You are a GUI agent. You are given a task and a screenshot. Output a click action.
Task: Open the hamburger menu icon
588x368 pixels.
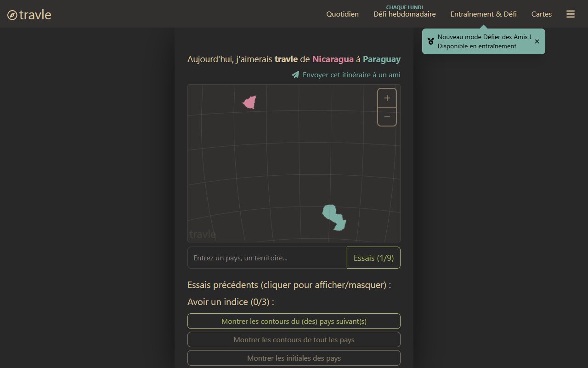571,14
